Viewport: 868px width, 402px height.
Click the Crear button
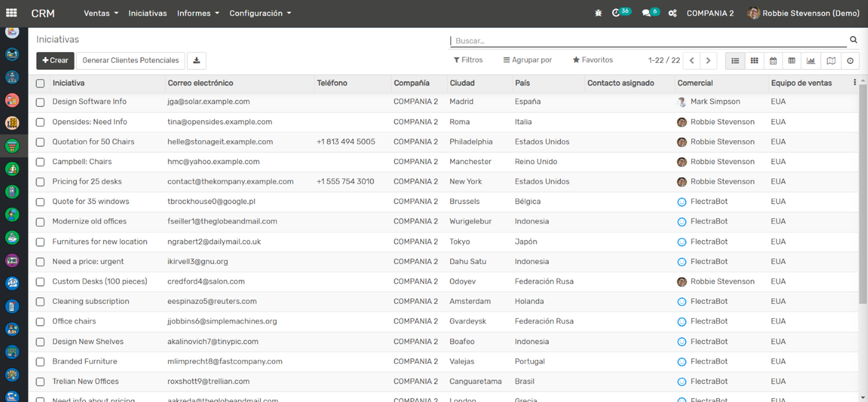[x=55, y=61]
